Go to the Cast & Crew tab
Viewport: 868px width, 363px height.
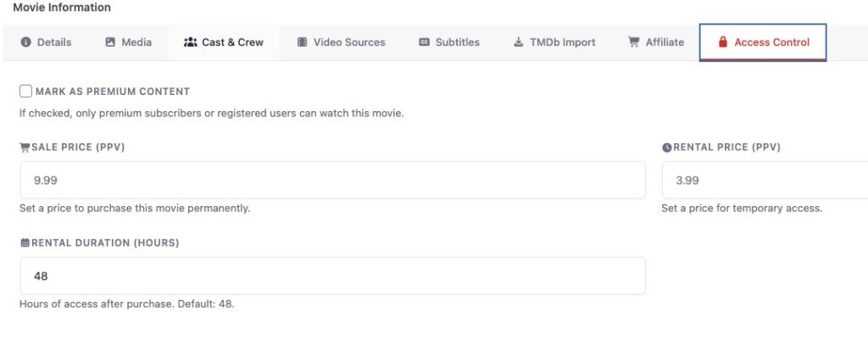click(x=232, y=42)
